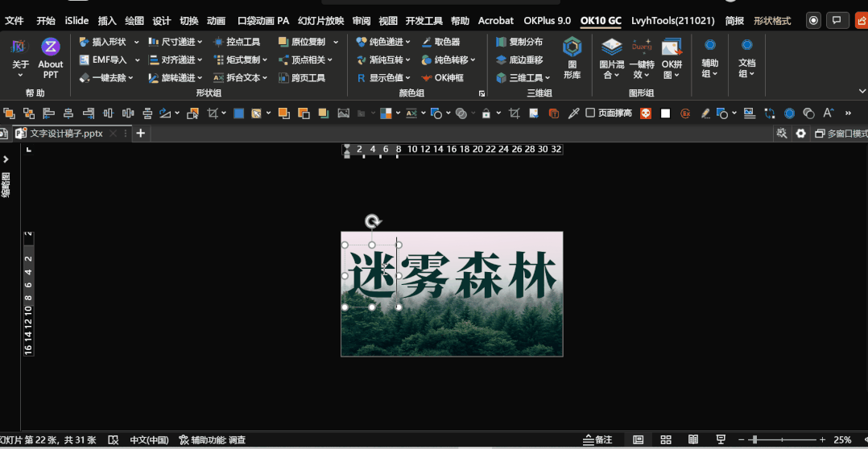Viewport: 868px width, 449px height.
Task: Toggle 多窗口模式 multi-window mode
Action: (841, 134)
